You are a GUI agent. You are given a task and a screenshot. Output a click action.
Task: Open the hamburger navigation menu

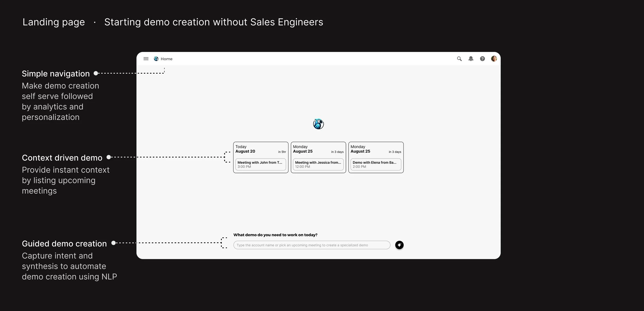[x=146, y=59]
